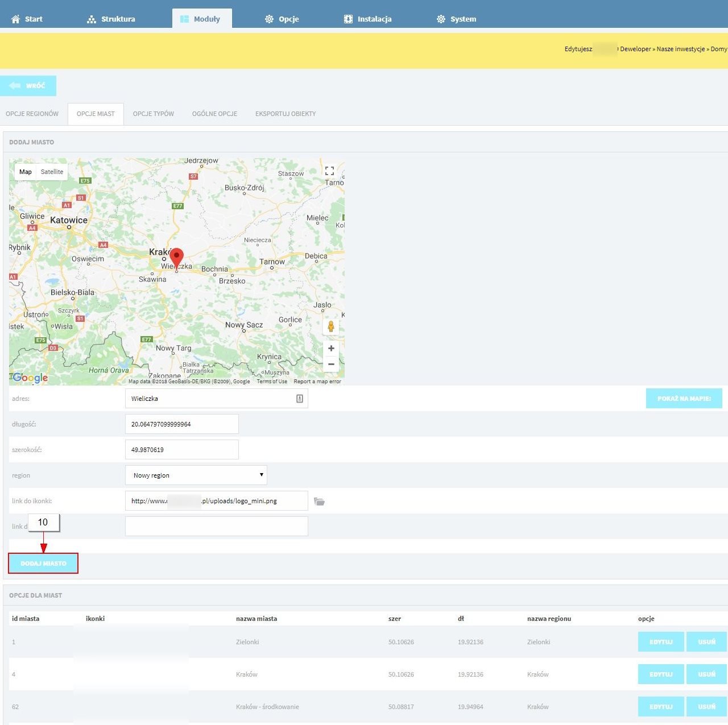728x725 pixels.
Task: Click the System gear icon
Action: point(441,19)
